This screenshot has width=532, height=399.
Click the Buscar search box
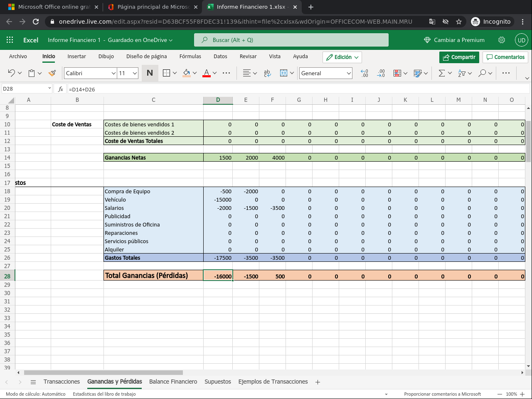291,40
